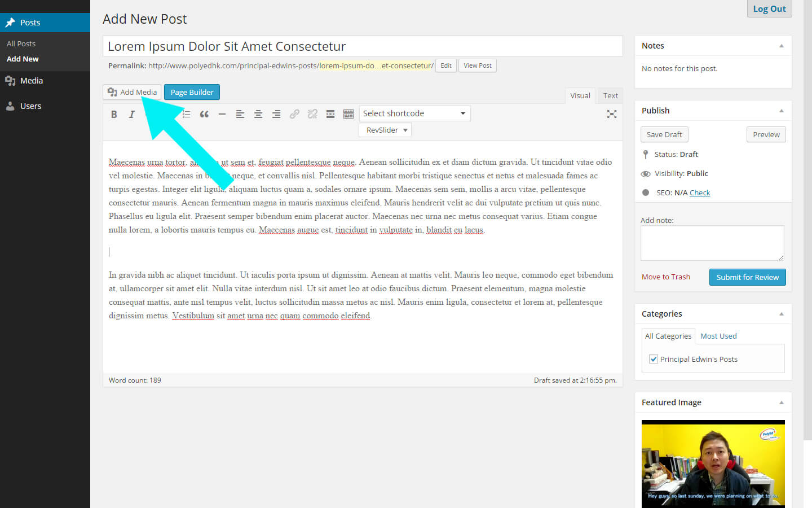The width and height of the screenshot is (812, 508).
Task: Collapse the Featured Image panel
Action: click(782, 402)
